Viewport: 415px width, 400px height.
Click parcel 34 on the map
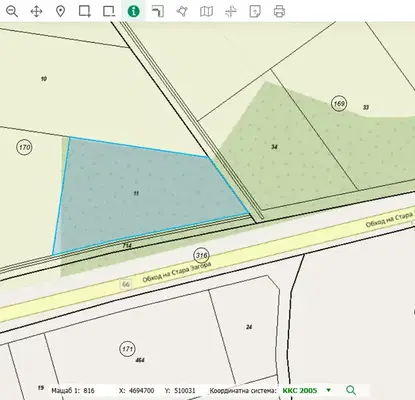coord(274,147)
